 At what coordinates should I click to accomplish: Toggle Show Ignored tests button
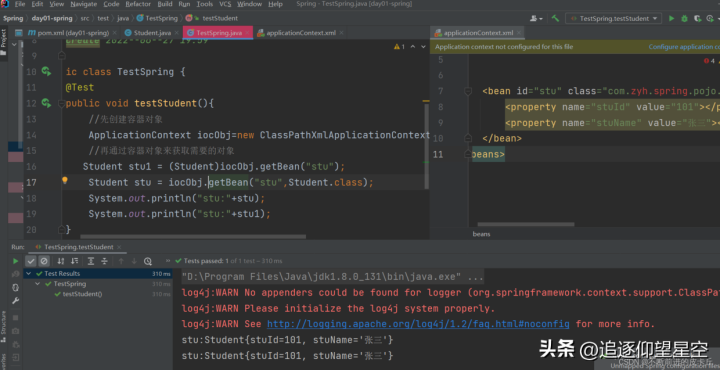coord(44,261)
